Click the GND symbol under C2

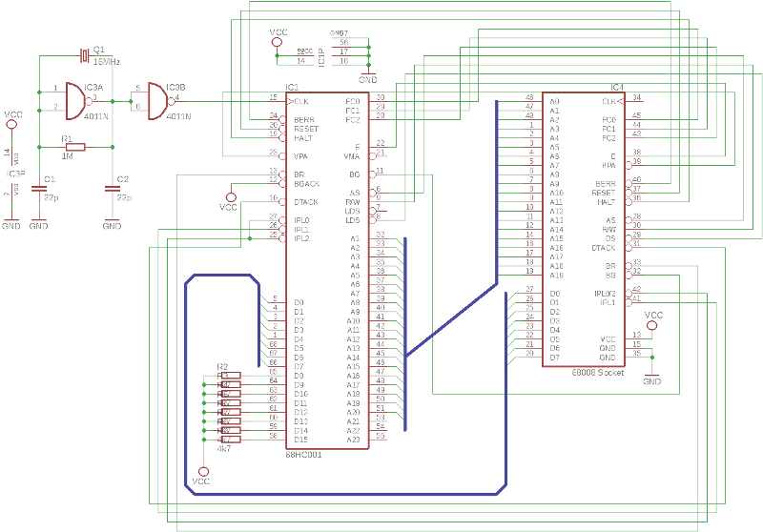pyautogui.click(x=112, y=223)
